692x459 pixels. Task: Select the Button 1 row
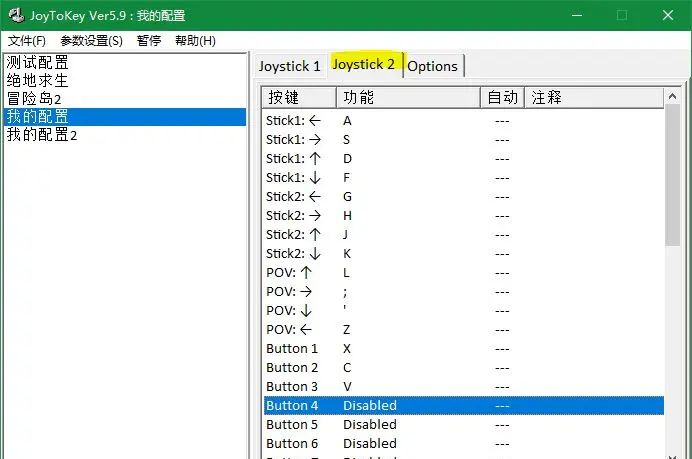point(464,349)
